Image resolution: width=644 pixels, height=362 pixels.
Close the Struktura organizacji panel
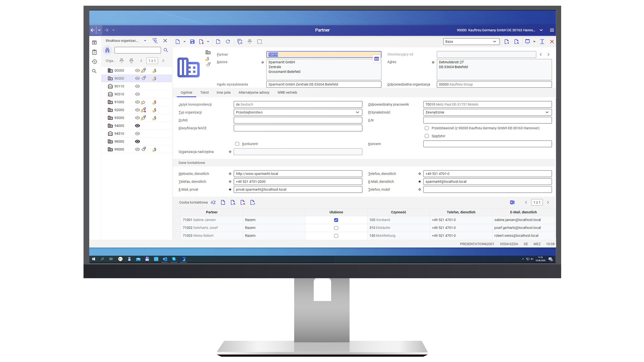pyautogui.click(x=165, y=41)
